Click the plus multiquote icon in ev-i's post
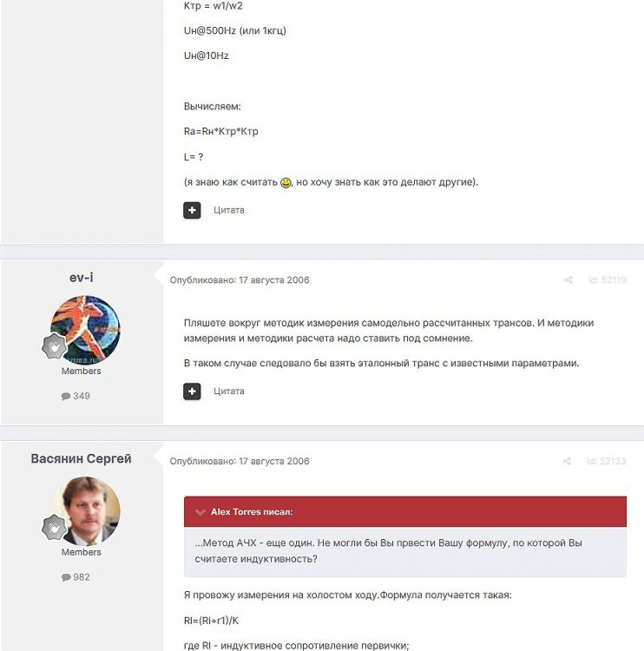This screenshot has width=644, height=651. click(x=192, y=391)
